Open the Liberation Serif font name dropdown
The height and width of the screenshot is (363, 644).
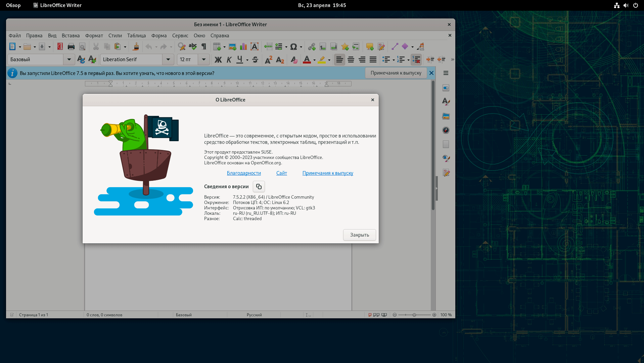click(168, 59)
